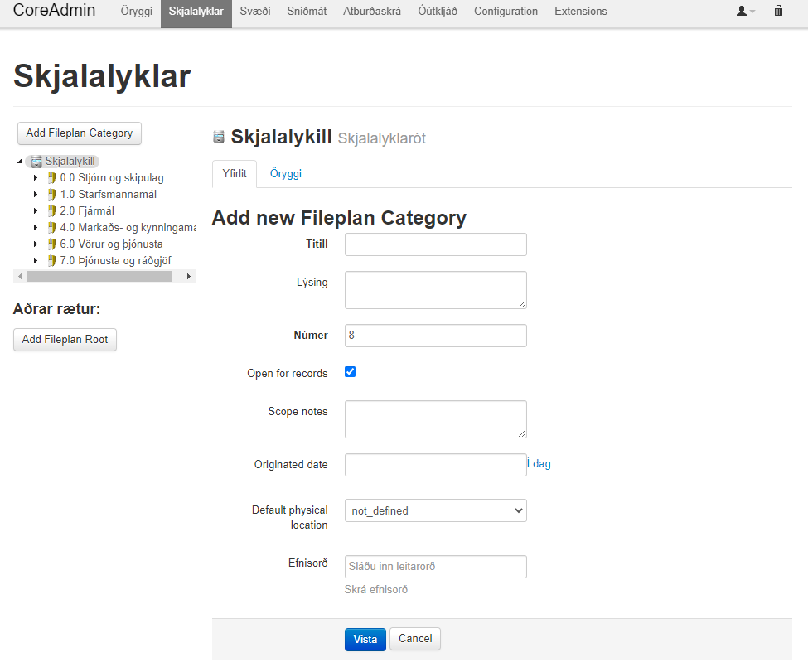Viewport: 808px width, 672px height.
Task: Click the folder icon for 2.0 Fjármál
Action: click(51, 211)
